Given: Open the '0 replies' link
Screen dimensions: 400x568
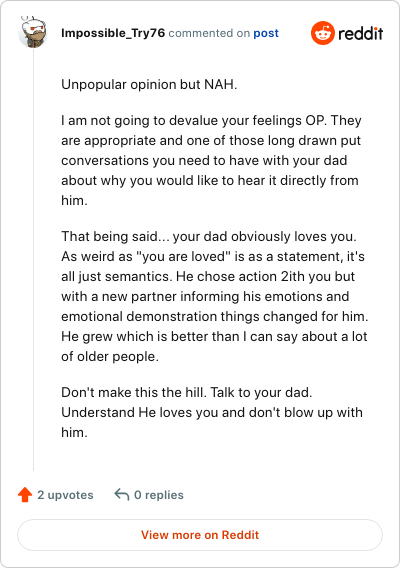Looking at the screenshot, I should pyautogui.click(x=159, y=495).
